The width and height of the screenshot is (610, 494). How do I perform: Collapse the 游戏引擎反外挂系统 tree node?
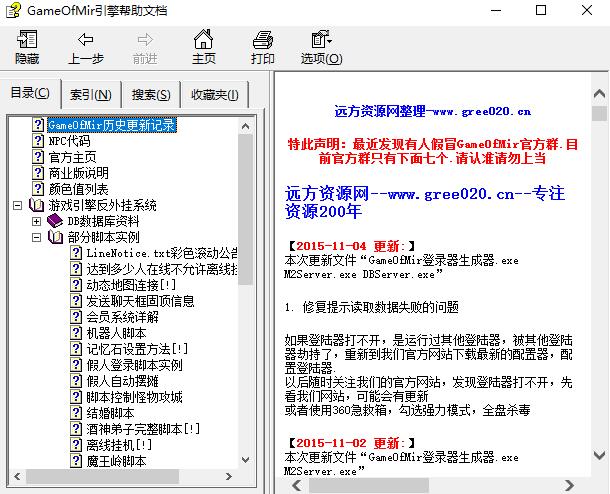click(x=18, y=205)
